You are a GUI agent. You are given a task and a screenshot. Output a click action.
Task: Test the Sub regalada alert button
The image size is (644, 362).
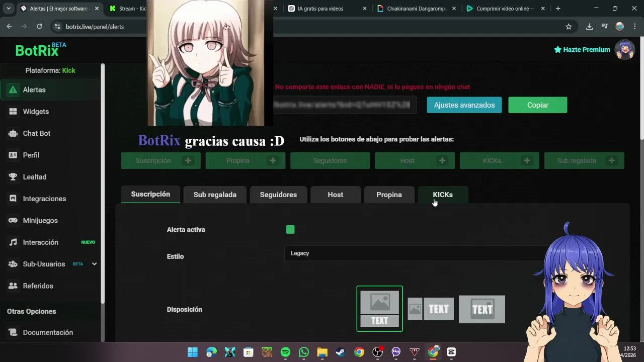584,160
